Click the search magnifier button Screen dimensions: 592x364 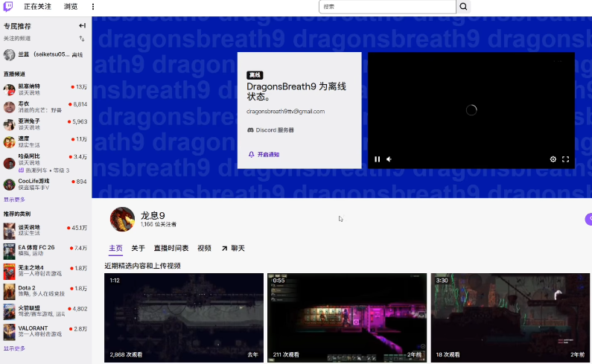(463, 7)
